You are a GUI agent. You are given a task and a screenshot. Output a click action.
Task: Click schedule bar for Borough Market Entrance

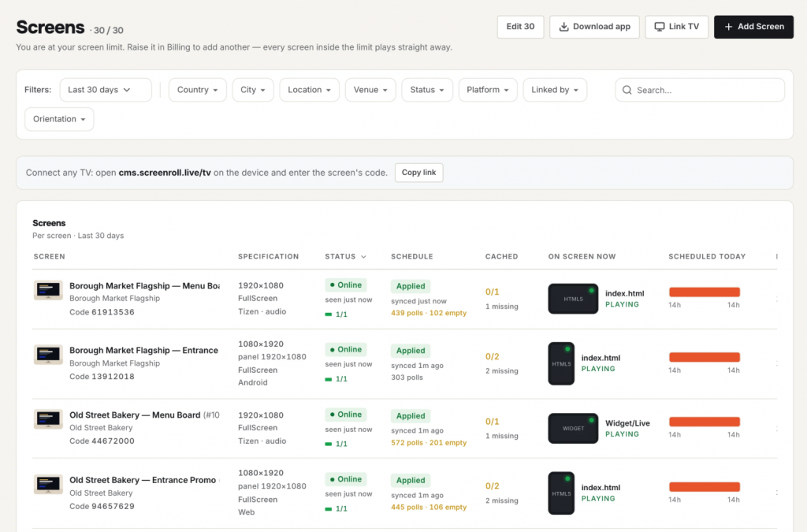click(x=704, y=357)
